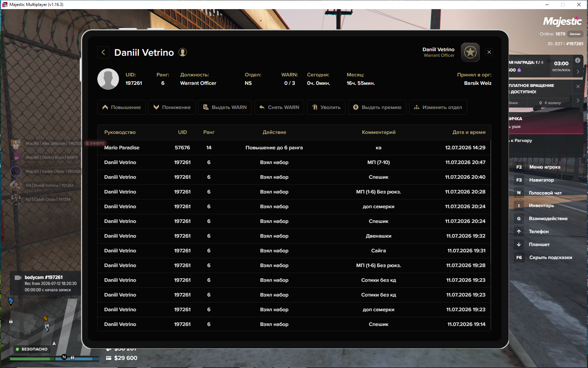Image resolution: width=588 pixels, height=368 pixels.
Task: Click the Повышение до 6 ранга action
Action: tap(274, 148)
